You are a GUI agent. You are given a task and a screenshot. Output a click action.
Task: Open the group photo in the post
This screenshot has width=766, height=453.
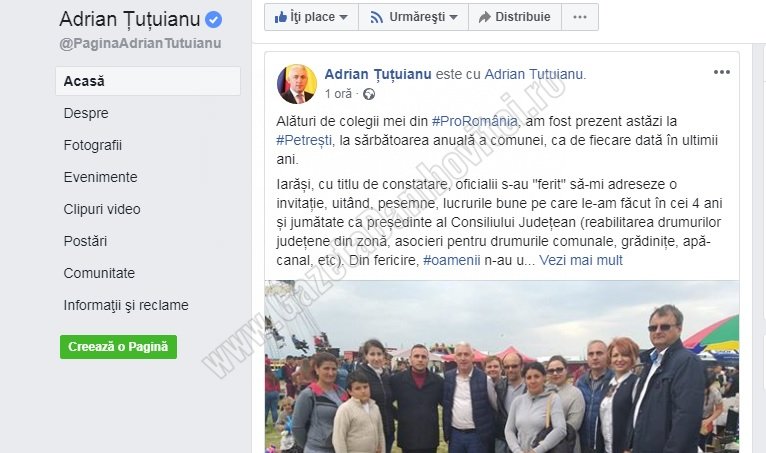tap(502, 367)
